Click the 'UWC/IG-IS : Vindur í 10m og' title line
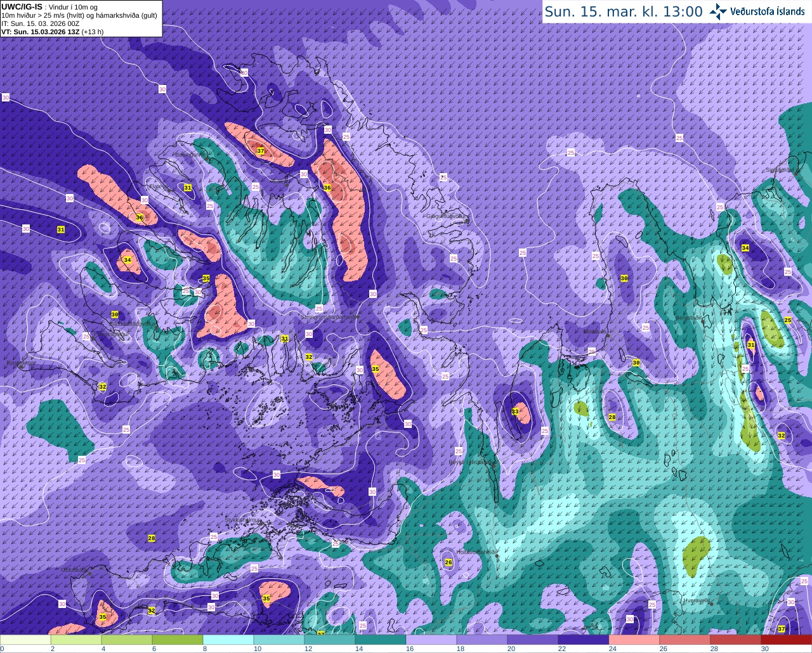The image size is (812, 653). pos(49,6)
